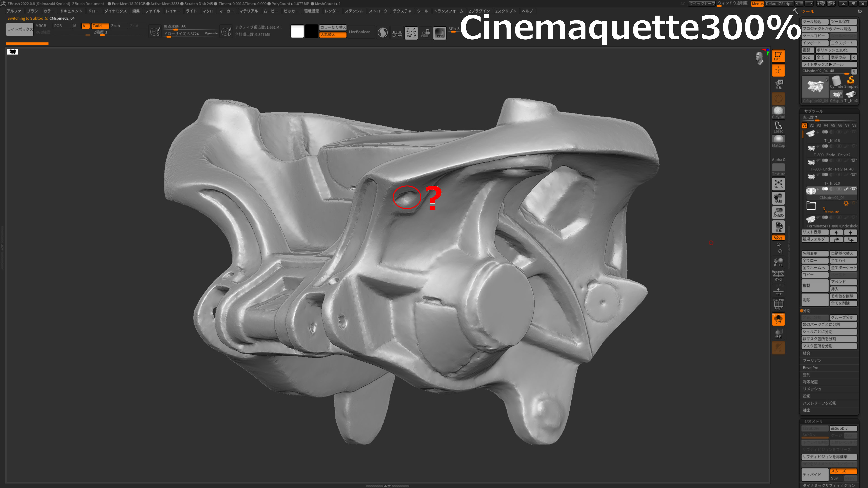The width and height of the screenshot is (868, 488).
Task: Activate the Draw mode icon
Action: point(778,70)
